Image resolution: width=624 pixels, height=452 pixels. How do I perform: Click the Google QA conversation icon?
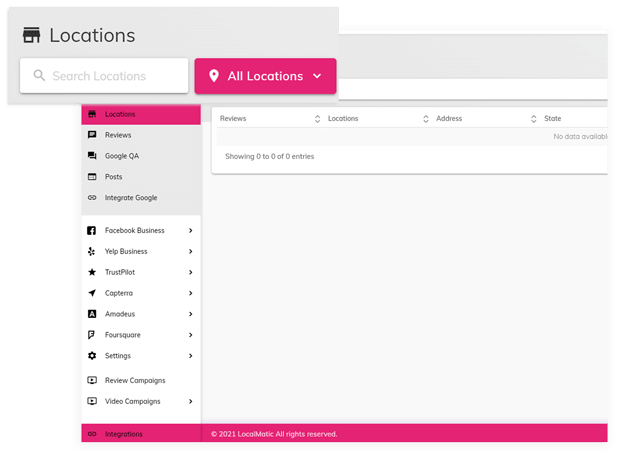[92, 156]
